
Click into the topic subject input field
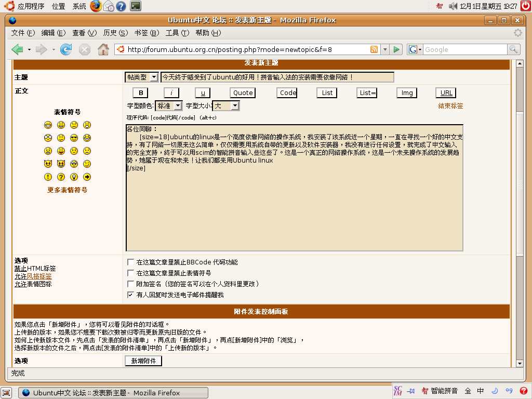pyautogui.click(x=277, y=77)
